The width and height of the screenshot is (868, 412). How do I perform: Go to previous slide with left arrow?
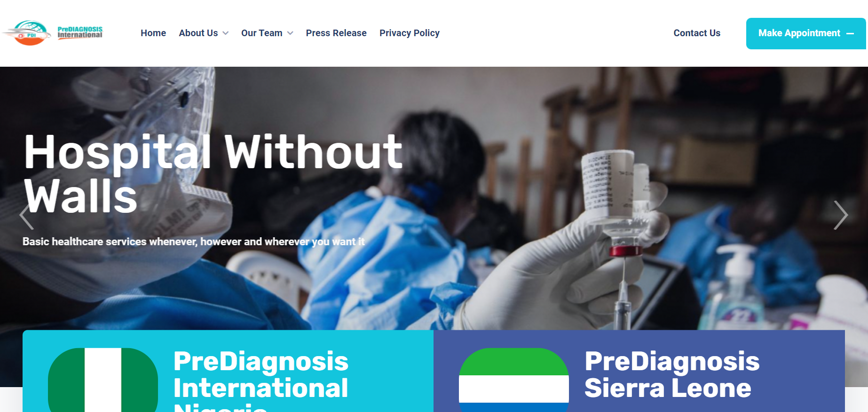point(27,215)
